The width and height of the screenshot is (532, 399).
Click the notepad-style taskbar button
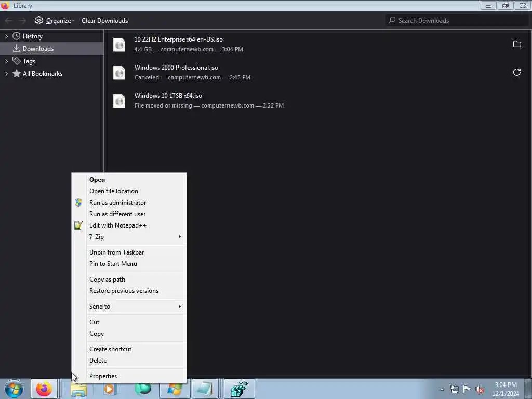[x=205, y=389]
